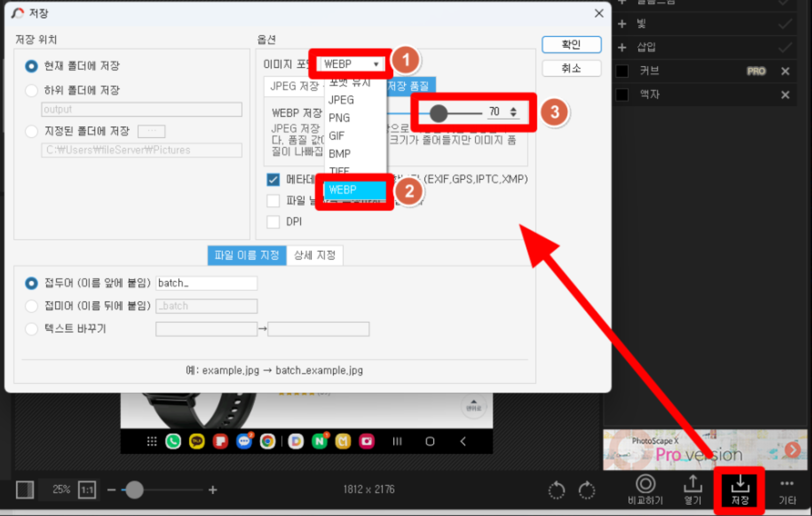Image resolution: width=812 pixels, height=516 pixels.
Task: Click the Save (저장) icon in bottom toolbar
Action: pyautogui.click(x=739, y=490)
